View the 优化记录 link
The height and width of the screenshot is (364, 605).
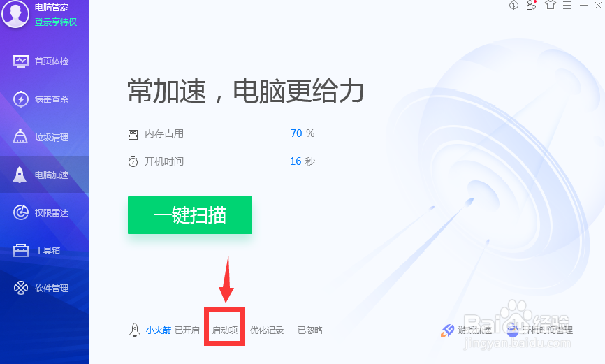[x=267, y=330]
